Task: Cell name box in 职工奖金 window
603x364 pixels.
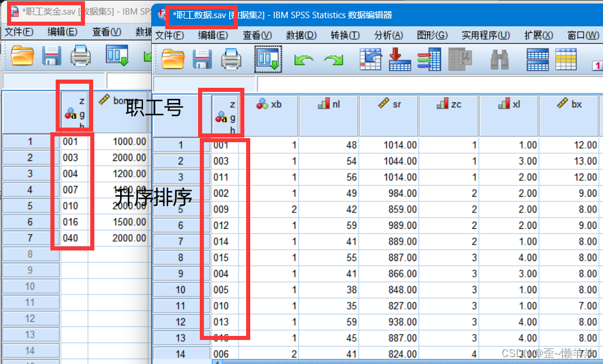Action: pyautogui.click(x=54, y=81)
